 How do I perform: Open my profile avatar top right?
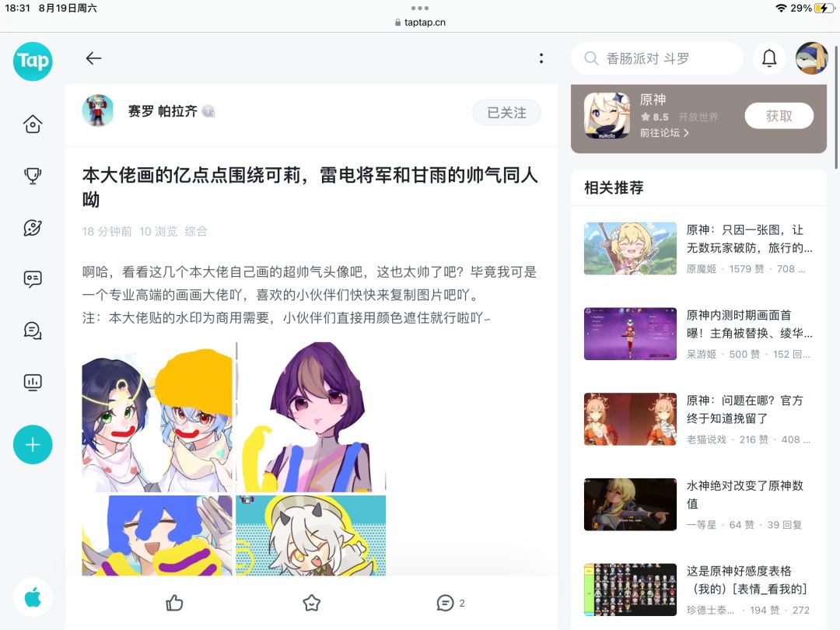[811, 58]
